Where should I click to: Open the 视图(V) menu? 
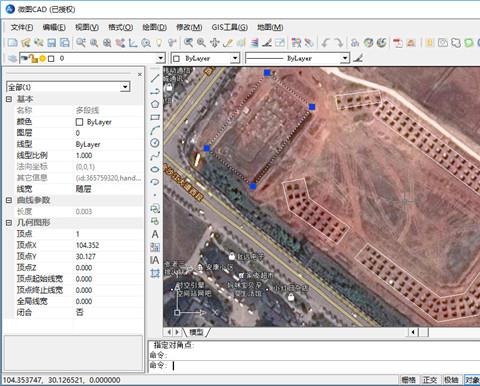coord(87,27)
